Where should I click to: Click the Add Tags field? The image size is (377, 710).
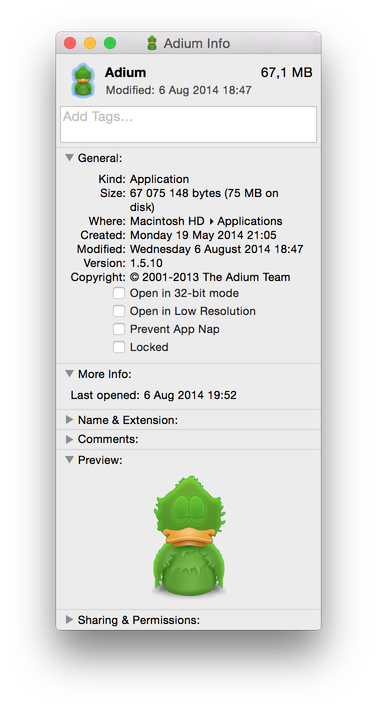click(188, 125)
